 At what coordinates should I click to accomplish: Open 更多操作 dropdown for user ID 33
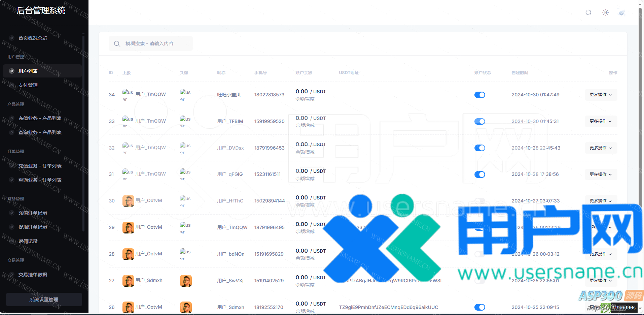[601, 121]
